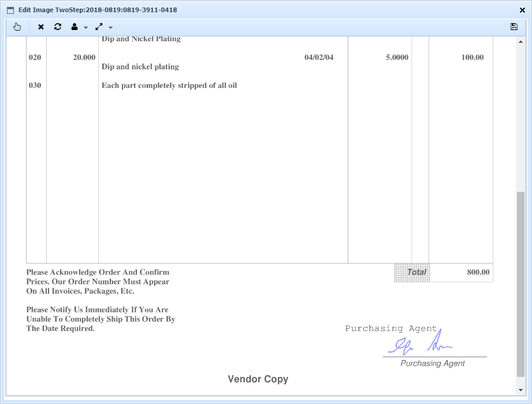The image size is (532, 404).
Task: Click the rotate/refresh icon in the toolbar
Action: (57, 27)
